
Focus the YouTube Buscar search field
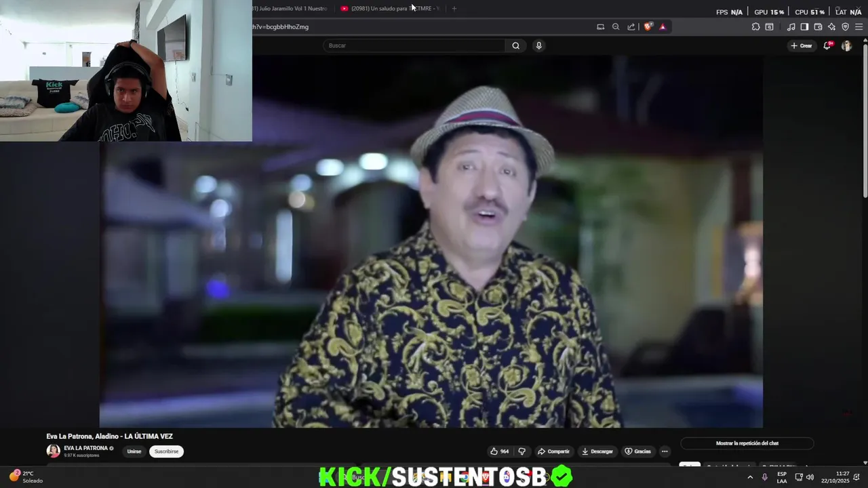[414, 45]
